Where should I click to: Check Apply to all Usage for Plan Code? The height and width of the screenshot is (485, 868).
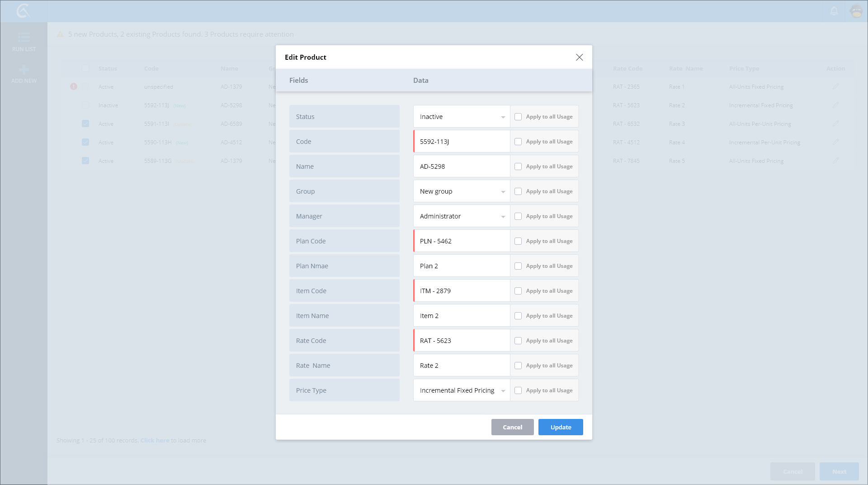518,241
